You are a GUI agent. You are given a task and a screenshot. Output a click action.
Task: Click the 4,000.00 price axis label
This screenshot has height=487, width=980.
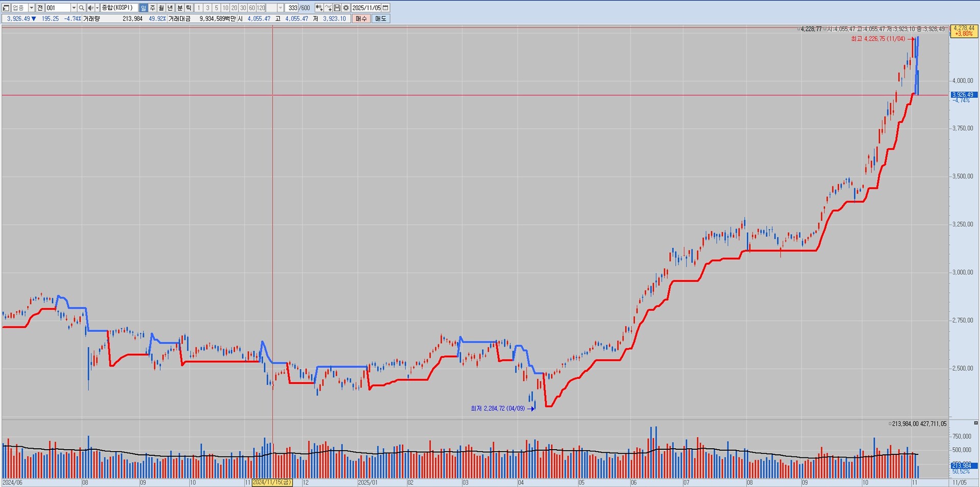coord(963,81)
